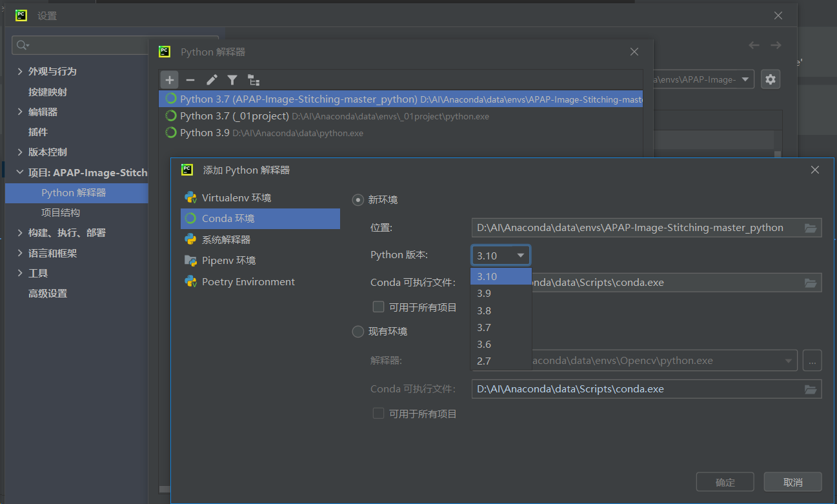The image size is (837, 504).
Task: Choose Python version 2.7 from list
Action: [x=501, y=361]
